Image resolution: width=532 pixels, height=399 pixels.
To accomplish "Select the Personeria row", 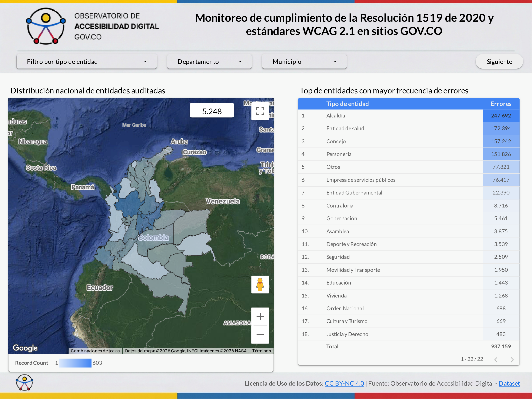I will click(408, 154).
